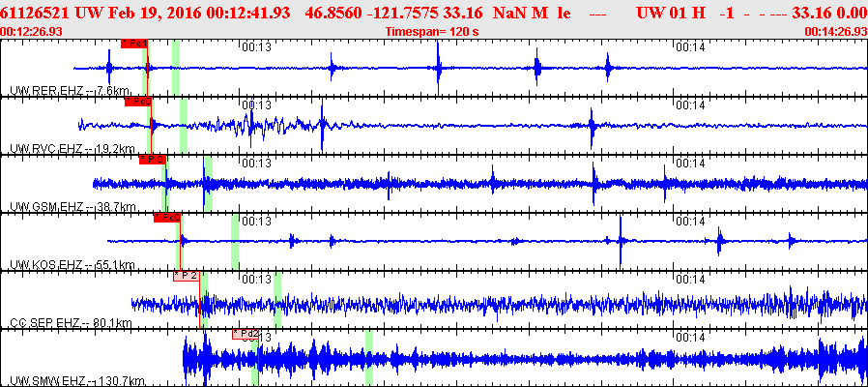Click the 00:14 tick label on RER trace
The width and height of the screenshot is (868, 387).
691,47
